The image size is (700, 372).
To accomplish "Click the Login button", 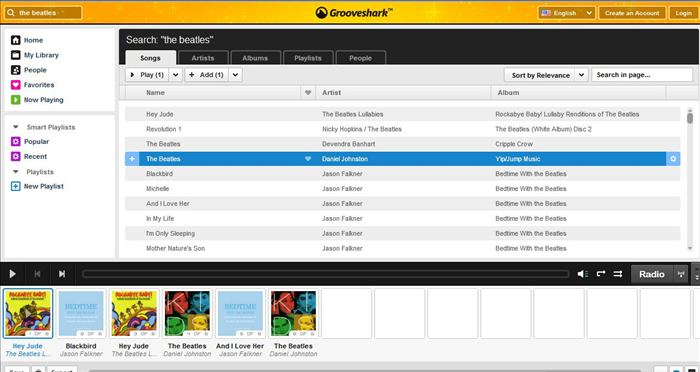I will (x=683, y=13).
